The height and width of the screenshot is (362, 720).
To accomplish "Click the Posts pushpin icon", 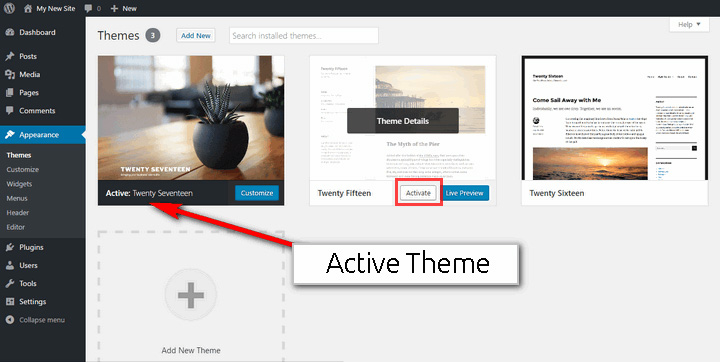I will pyautogui.click(x=10, y=57).
